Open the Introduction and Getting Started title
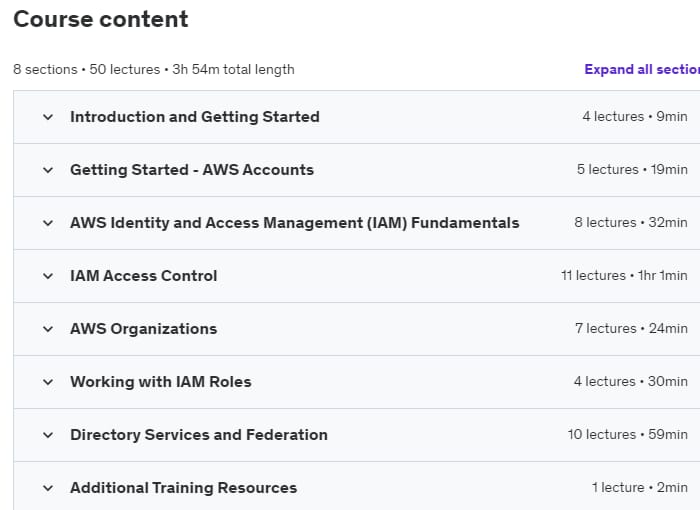 tap(195, 117)
